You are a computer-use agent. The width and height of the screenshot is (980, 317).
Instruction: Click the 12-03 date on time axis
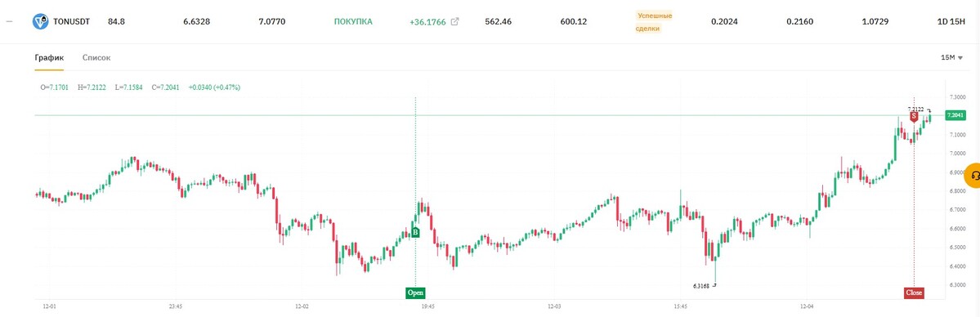(553, 307)
